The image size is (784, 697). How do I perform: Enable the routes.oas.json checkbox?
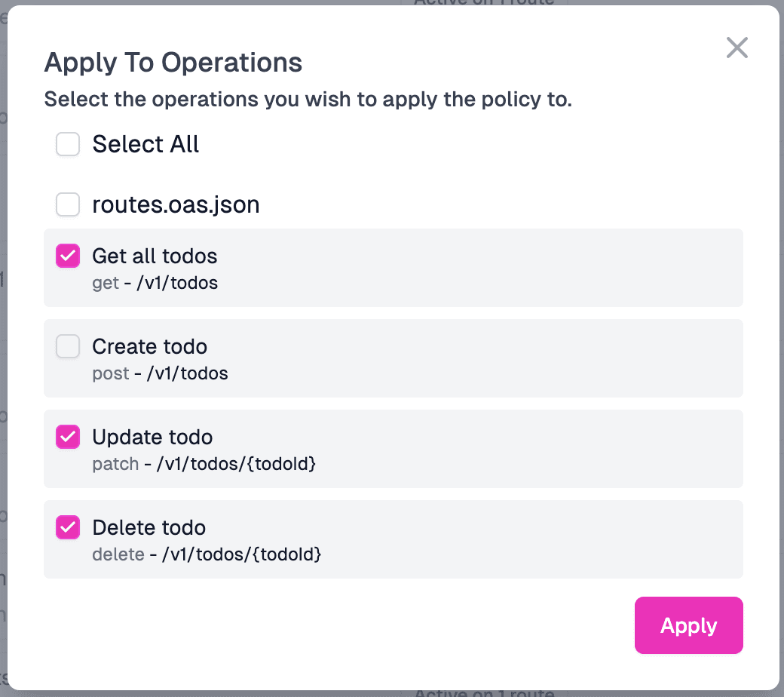coord(67,204)
